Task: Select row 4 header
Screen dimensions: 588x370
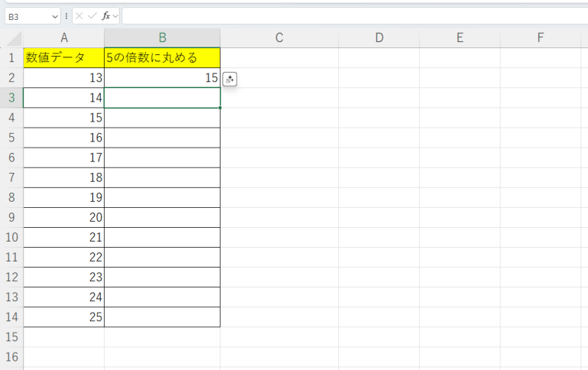Action: pos(11,118)
